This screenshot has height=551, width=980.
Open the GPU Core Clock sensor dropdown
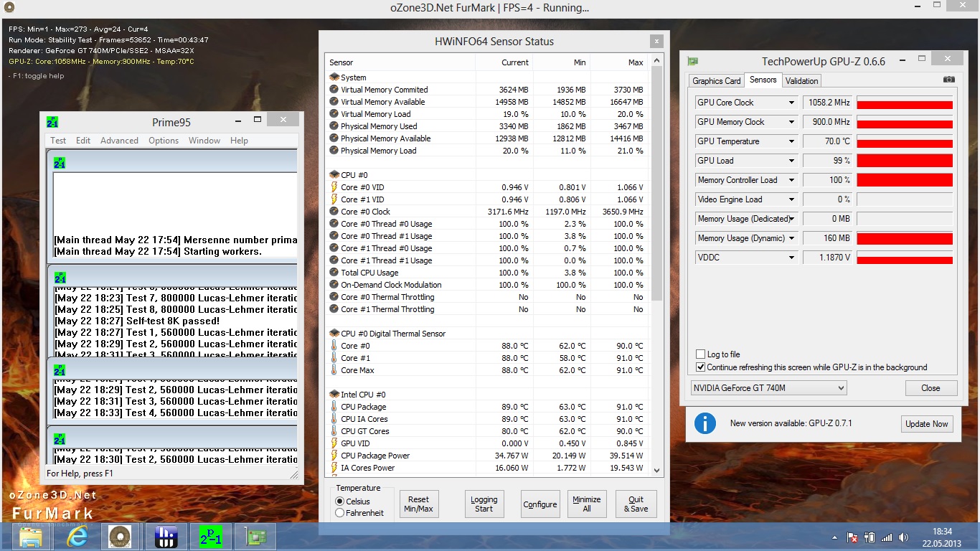(x=791, y=103)
